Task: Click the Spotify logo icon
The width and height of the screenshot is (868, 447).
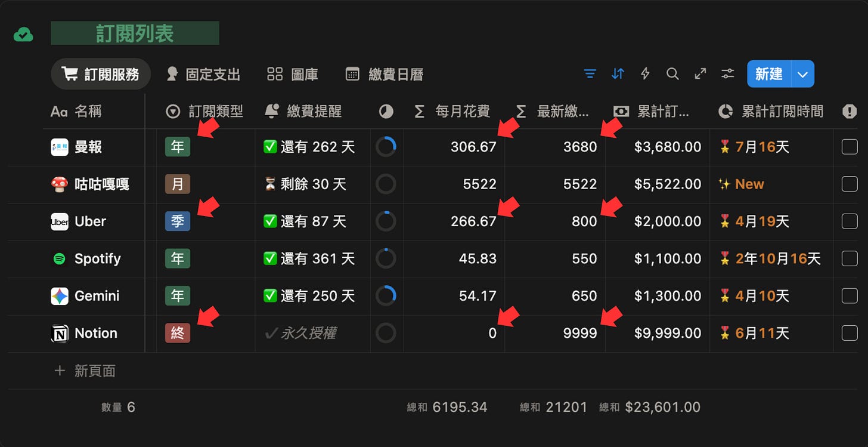Action: pyautogui.click(x=60, y=259)
